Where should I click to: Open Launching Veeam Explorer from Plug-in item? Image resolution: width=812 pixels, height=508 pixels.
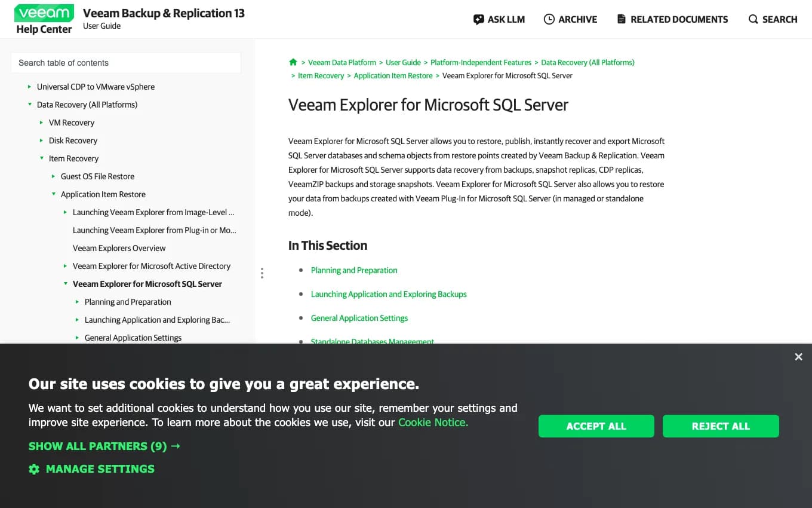tap(155, 230)
